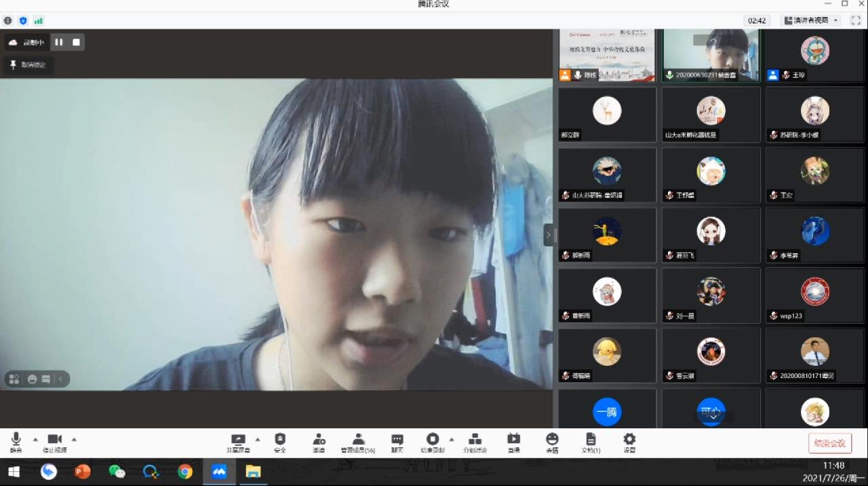Viewport: 868px width, 486px height.
Task: Open PowerPoint from the Windows taskbar
Action: tap(83, 471)
